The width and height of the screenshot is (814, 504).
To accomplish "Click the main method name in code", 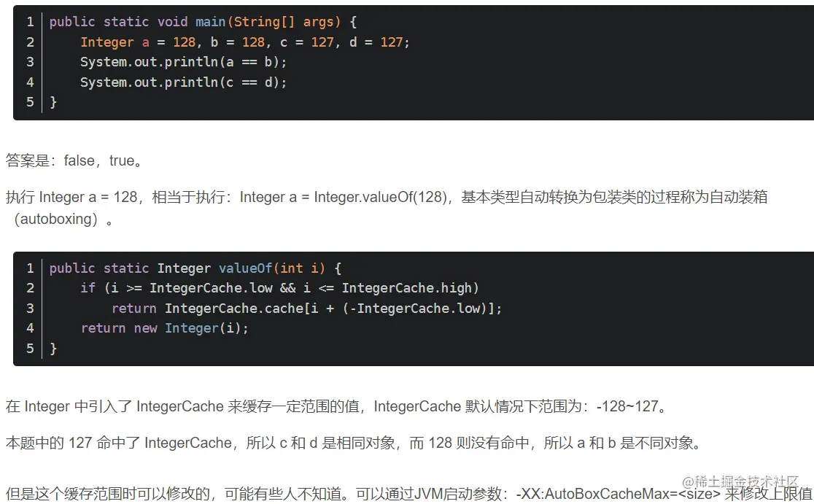I will [x=210, y=22].
